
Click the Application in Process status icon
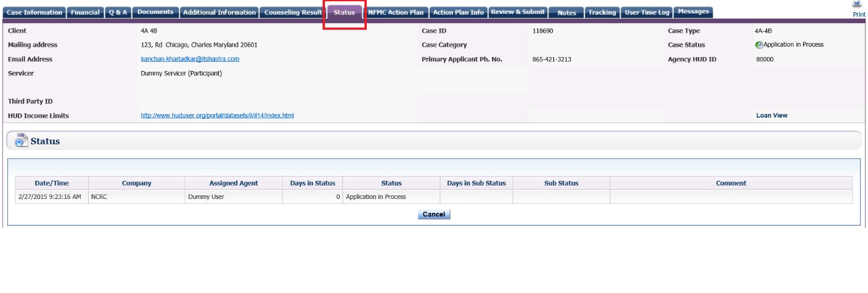click(x=759, y=45)
